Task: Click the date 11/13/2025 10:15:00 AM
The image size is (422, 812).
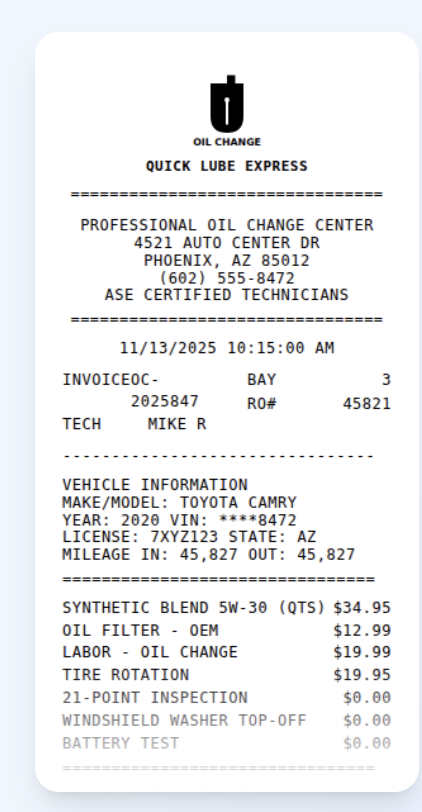Action: 227,348
